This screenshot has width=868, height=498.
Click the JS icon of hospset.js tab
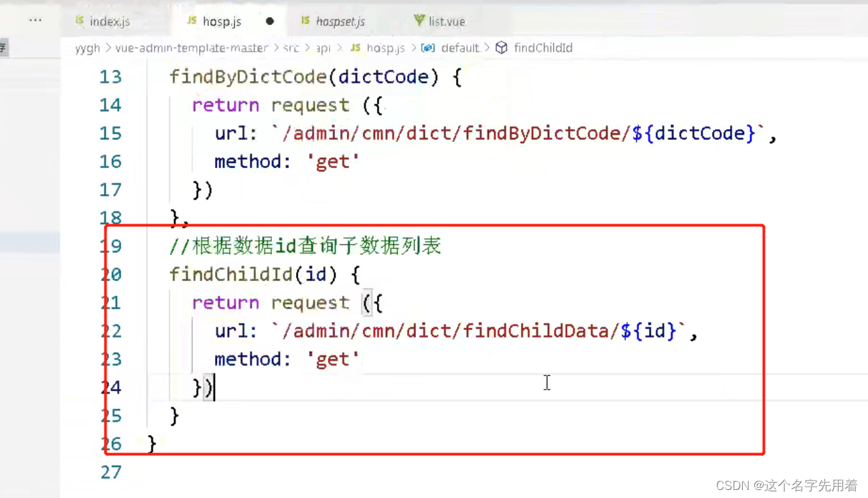[x=305, y=21]
